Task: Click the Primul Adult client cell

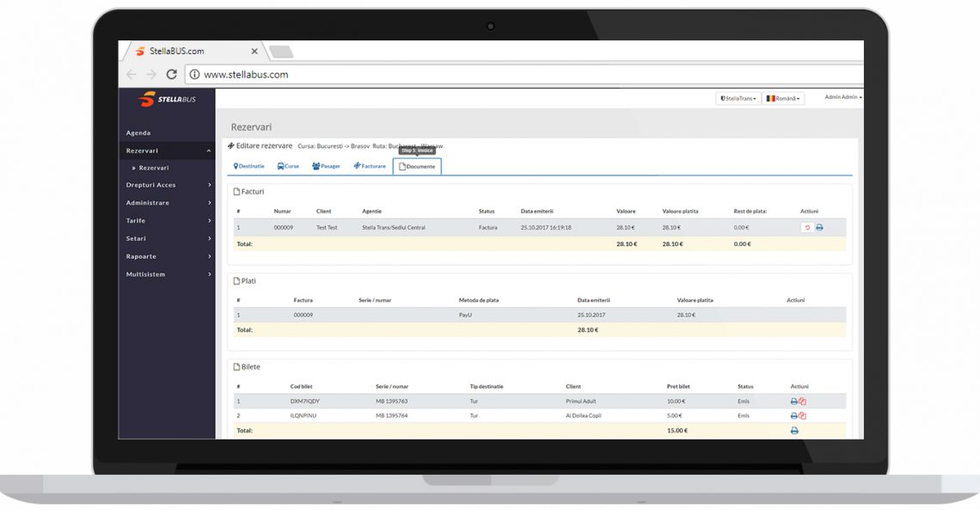Action: point(581,402)
